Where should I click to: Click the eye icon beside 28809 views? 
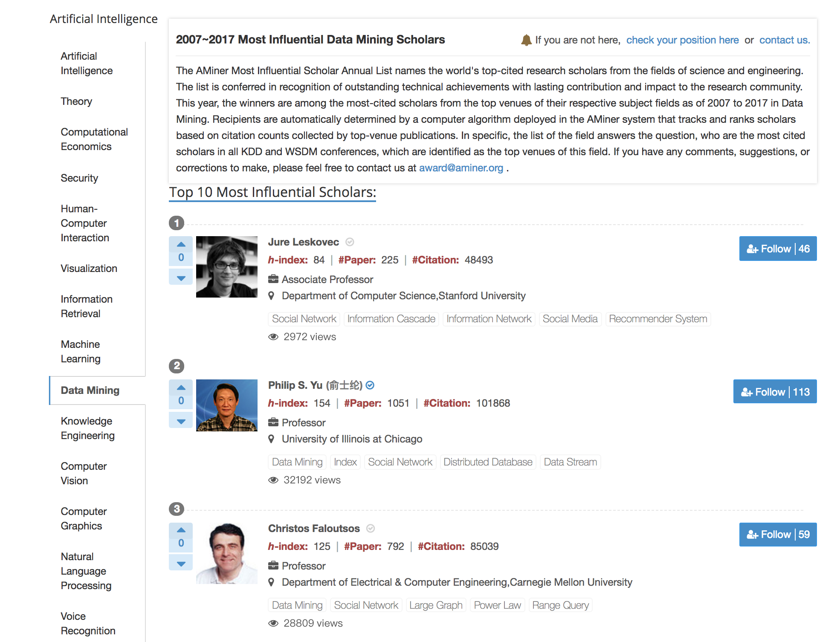click(273, 623)
